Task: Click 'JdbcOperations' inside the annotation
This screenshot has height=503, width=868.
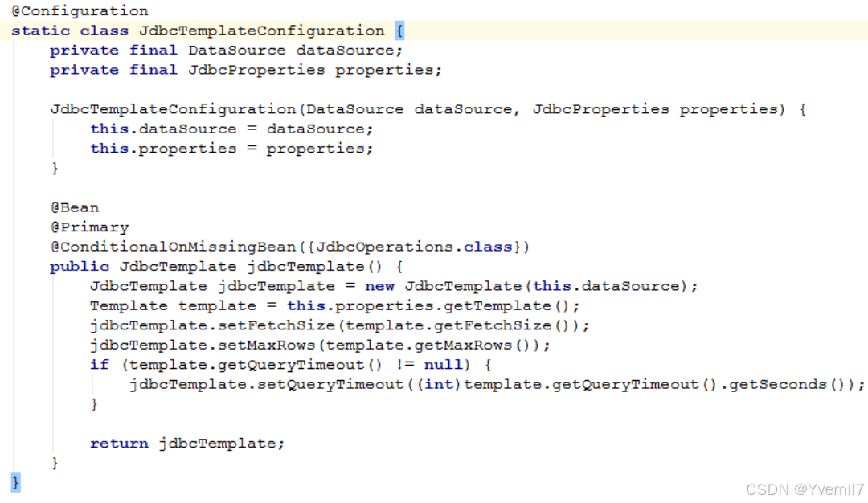Action: point(385,247)
